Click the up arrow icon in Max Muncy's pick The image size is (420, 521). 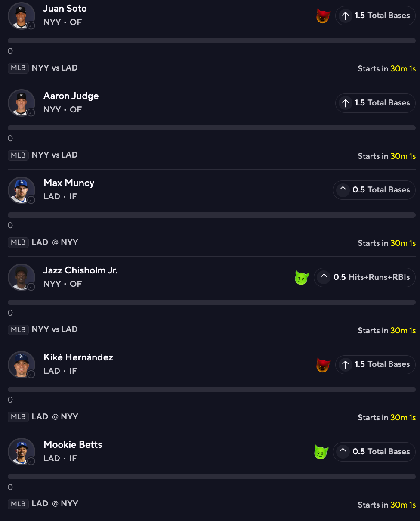tap(343, 190)
